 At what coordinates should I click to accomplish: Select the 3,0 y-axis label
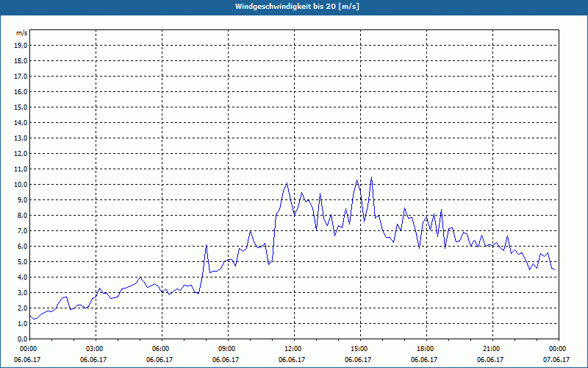pyautogui.click(x=22, y=292)
